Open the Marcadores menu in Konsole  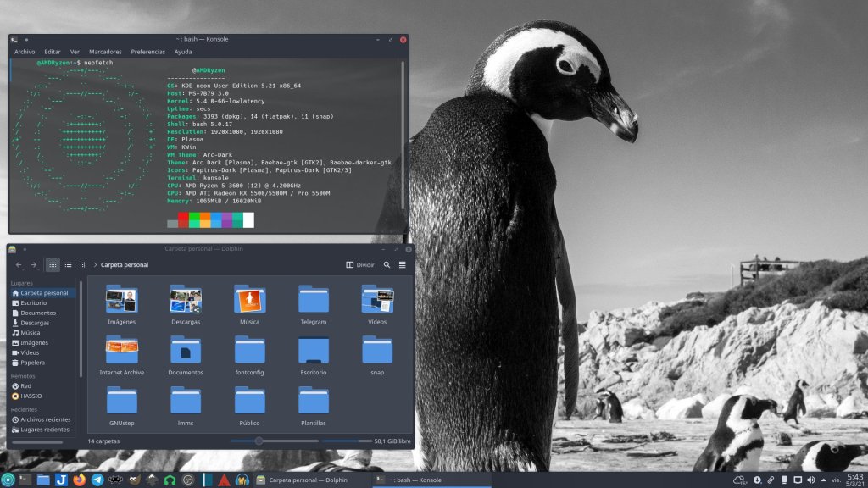pos(105,52)
